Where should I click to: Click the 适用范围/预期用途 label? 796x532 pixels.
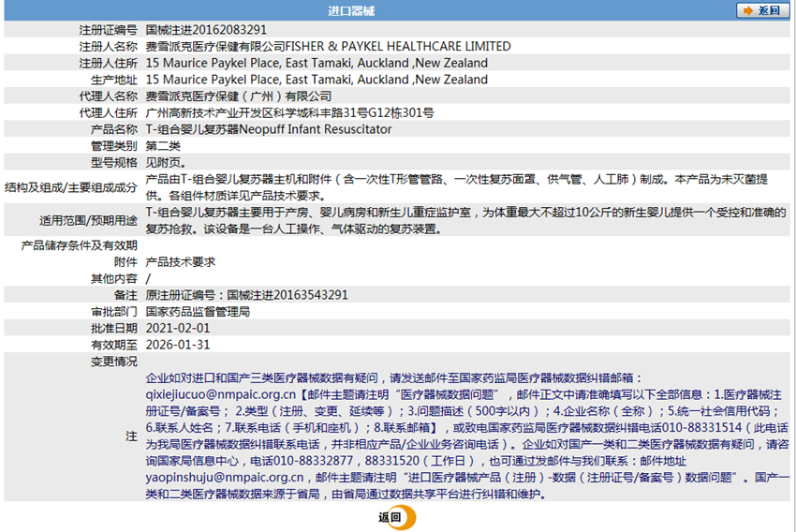[x=88, y=221]
